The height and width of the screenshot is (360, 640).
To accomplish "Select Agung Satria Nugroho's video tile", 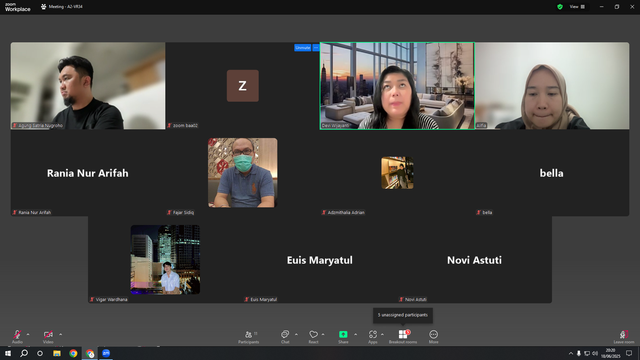I will click(x=88, y=86).
